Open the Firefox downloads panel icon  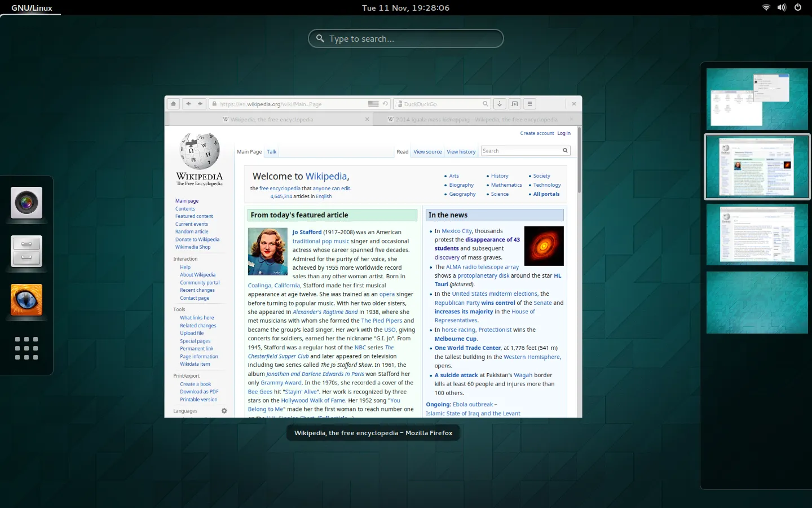(500, 104)
